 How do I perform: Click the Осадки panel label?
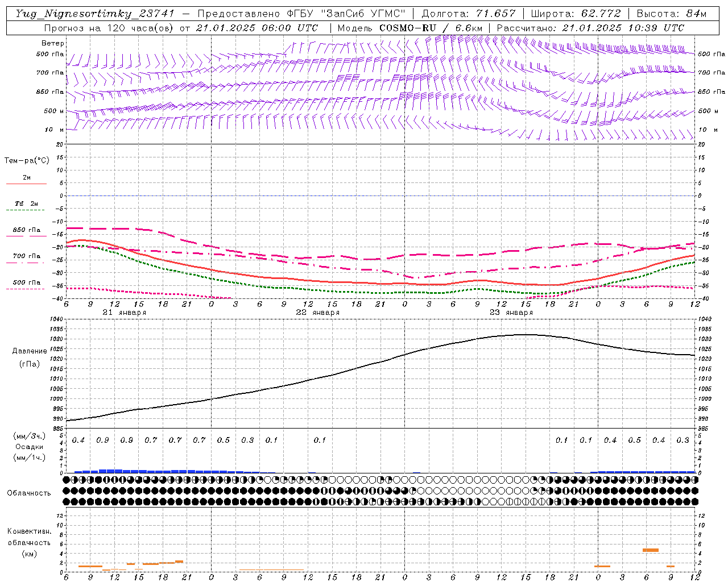(x=30, y=447)
